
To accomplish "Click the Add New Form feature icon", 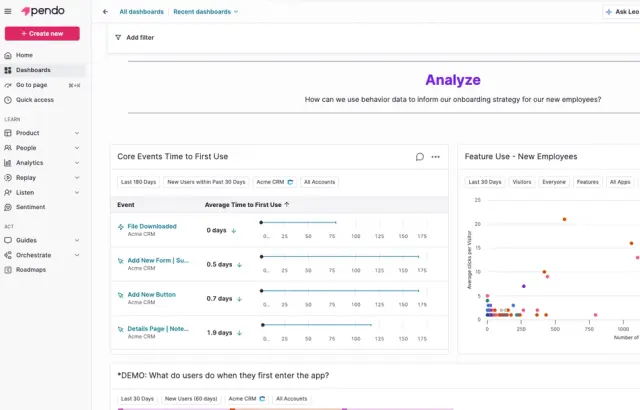I will [x=120, y=261].
